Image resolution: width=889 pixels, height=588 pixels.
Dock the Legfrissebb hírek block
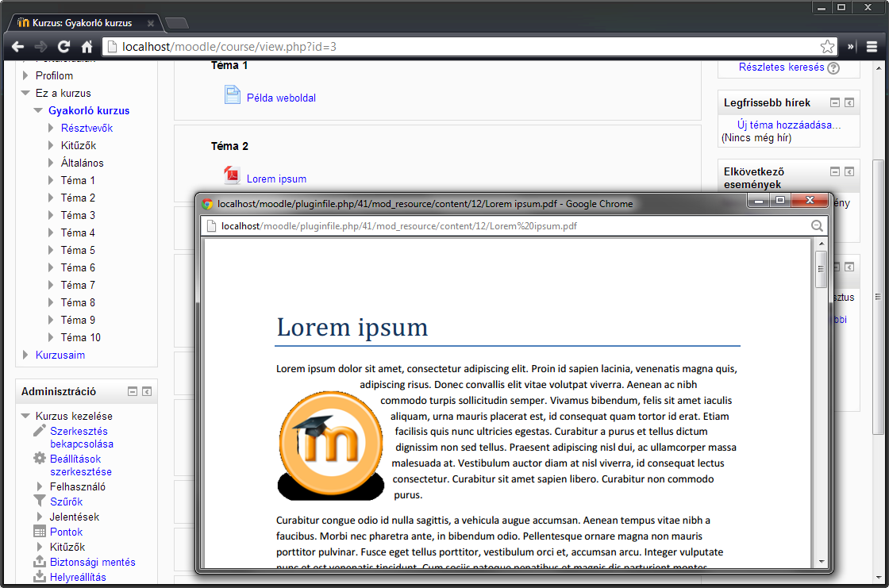(849, 102)
